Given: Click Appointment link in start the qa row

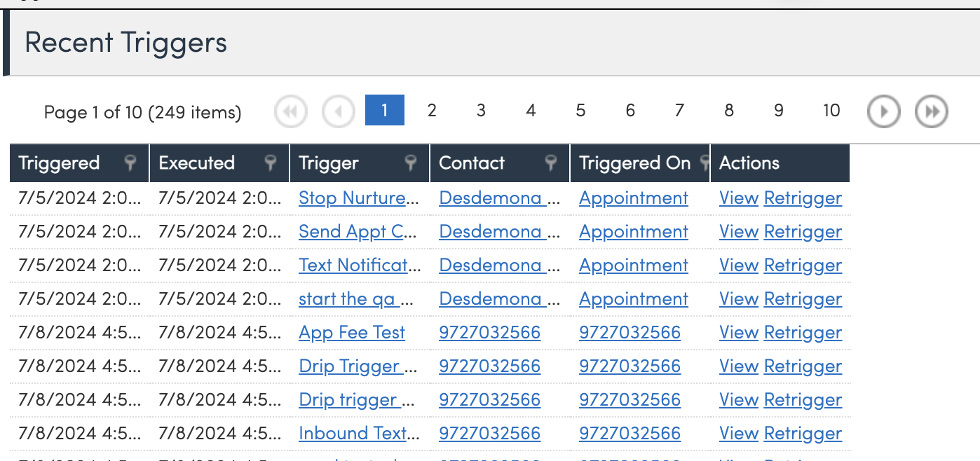Looking at the screenshot, I should [633, 299].
